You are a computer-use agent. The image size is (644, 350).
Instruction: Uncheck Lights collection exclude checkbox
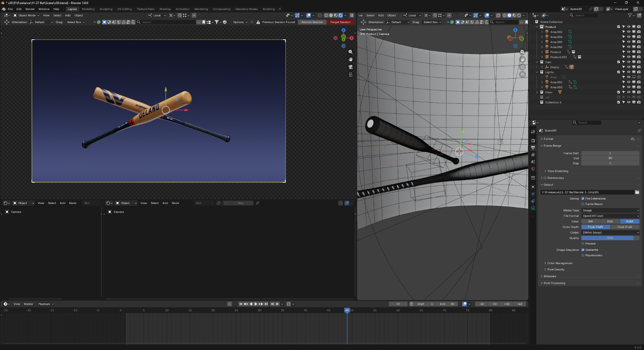(619, 72)
